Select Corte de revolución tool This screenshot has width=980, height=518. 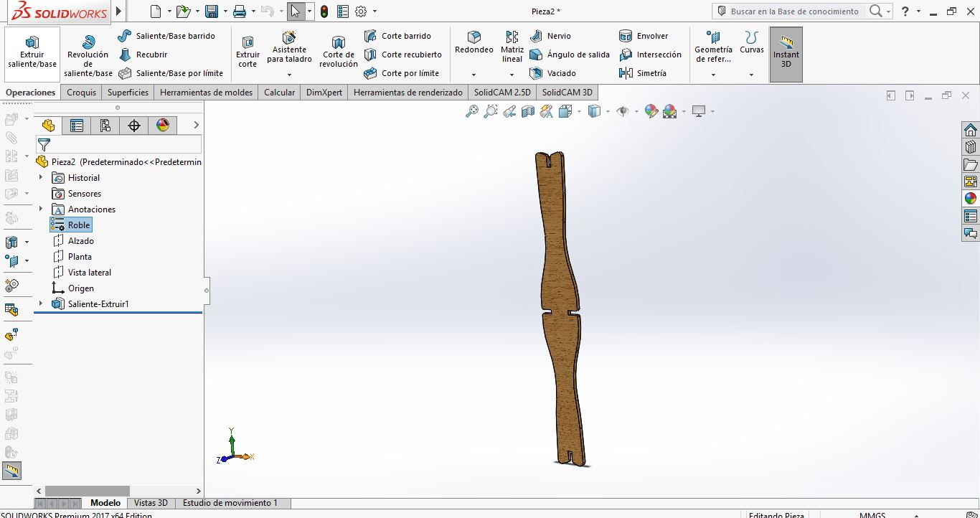[339, 53]
